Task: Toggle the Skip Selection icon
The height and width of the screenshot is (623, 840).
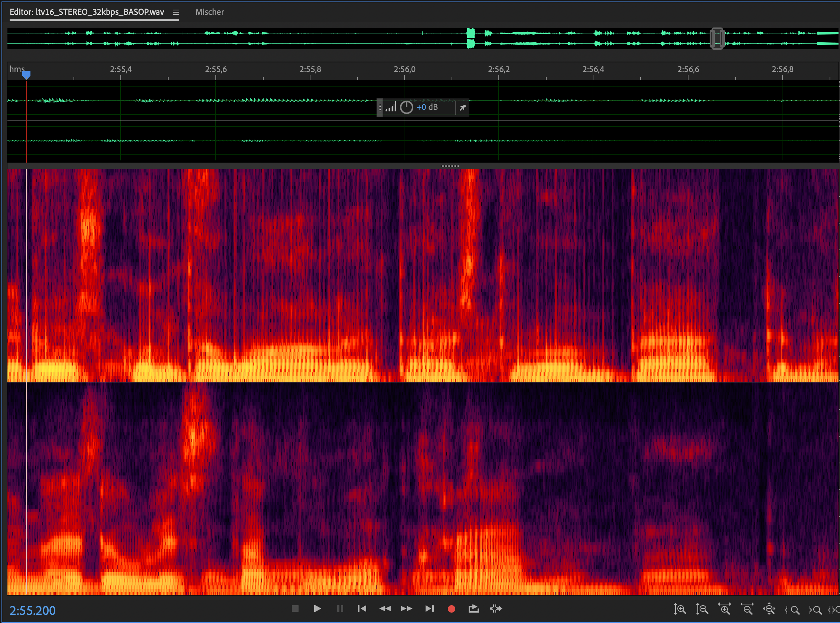Action: coord(496,609)
